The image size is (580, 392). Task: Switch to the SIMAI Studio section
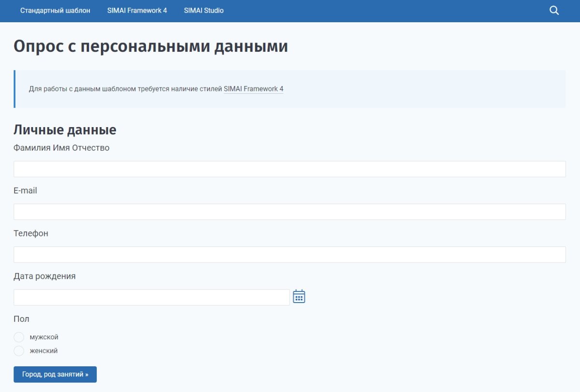point(203,10)
